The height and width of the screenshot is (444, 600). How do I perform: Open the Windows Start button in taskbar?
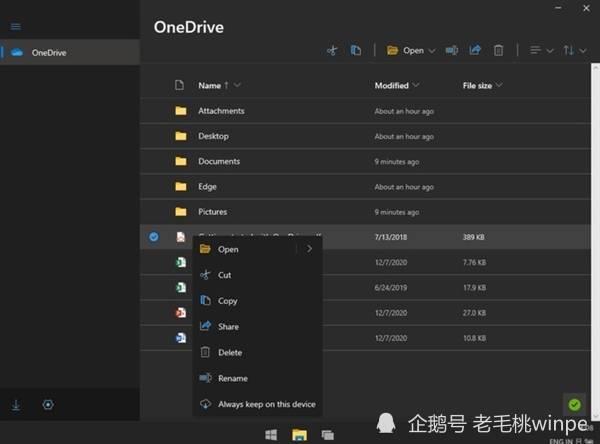(x=271, y=435)
